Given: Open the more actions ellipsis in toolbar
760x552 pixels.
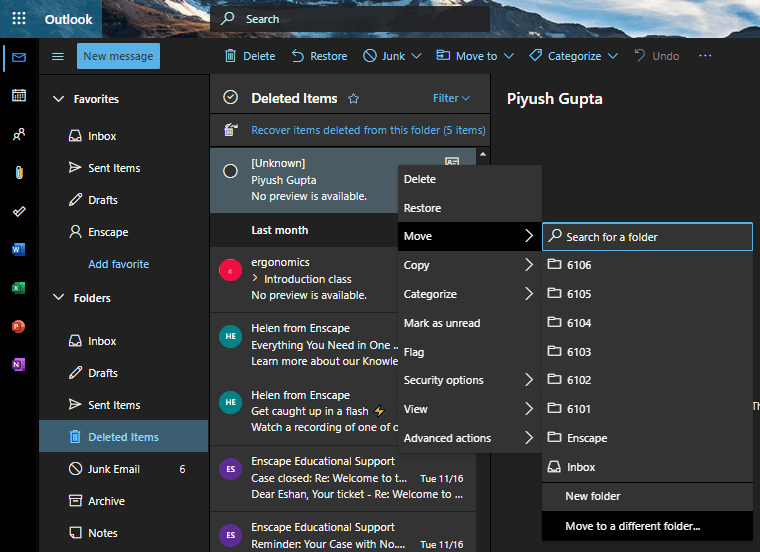Looking at the screenshot, I should pos(705,56).
